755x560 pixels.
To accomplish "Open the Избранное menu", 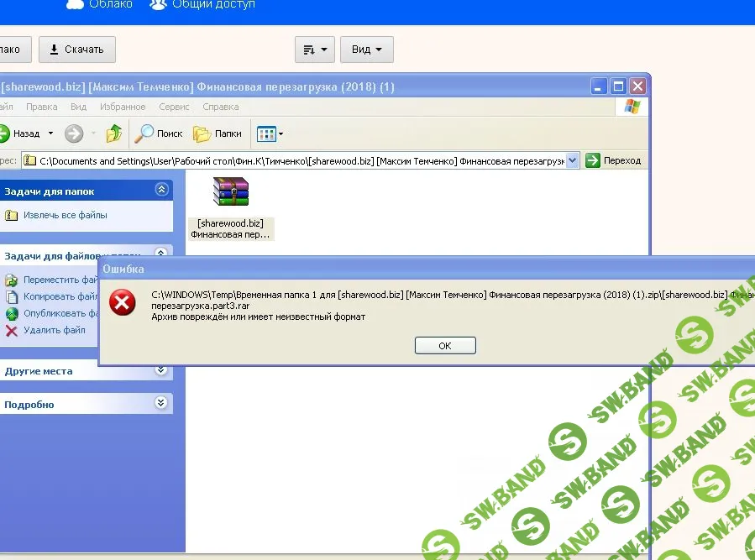I will pos(123,107).
